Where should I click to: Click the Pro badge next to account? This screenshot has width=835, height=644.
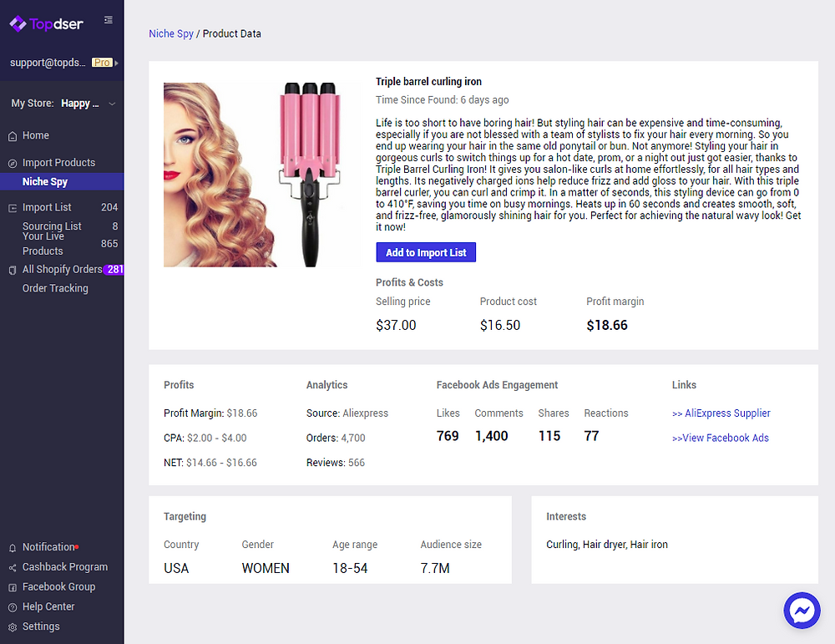pyautogui.click(x=102, y=63)
